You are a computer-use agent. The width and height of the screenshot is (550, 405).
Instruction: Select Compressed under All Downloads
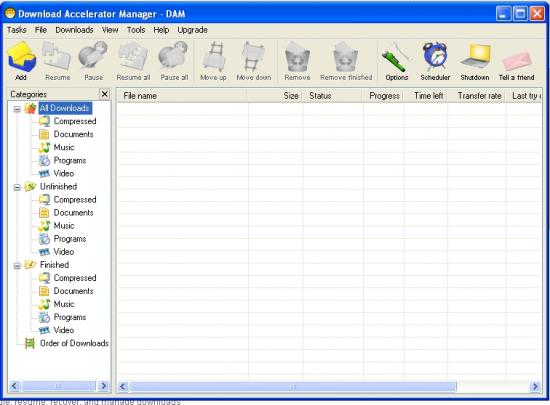pos(75,121)
